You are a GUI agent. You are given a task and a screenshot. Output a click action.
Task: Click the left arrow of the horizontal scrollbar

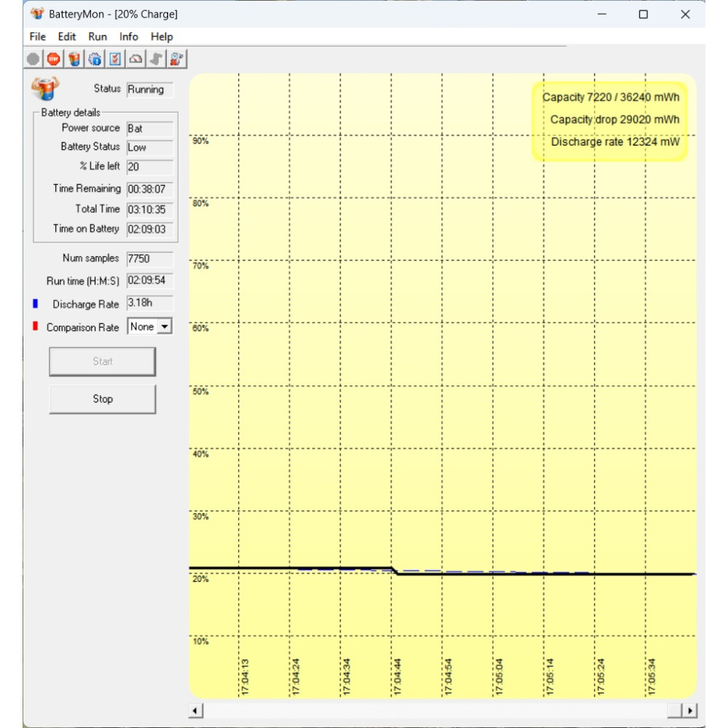(x=196, y=711)
